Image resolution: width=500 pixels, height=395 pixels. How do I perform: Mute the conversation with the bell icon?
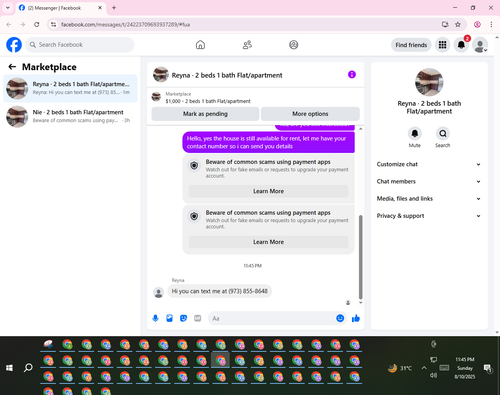click(x=415, y=134)
